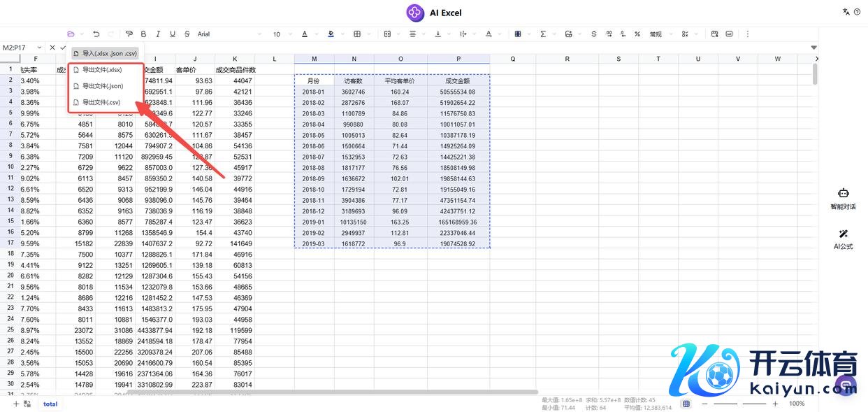The image size is (868, 412).
Task: Toggle strikethrough formatting
Action: pyautogui.click(x=187, y=34)
